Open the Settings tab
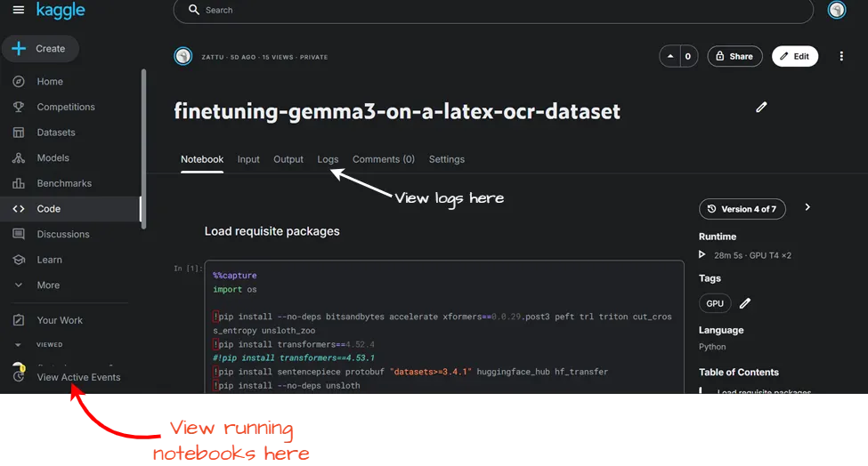 446,159
